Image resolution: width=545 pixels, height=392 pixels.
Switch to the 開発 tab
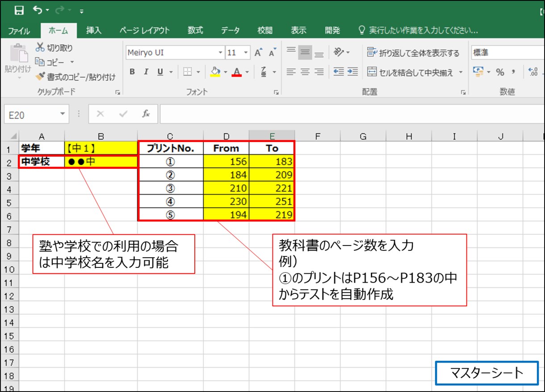pos(332,30)
